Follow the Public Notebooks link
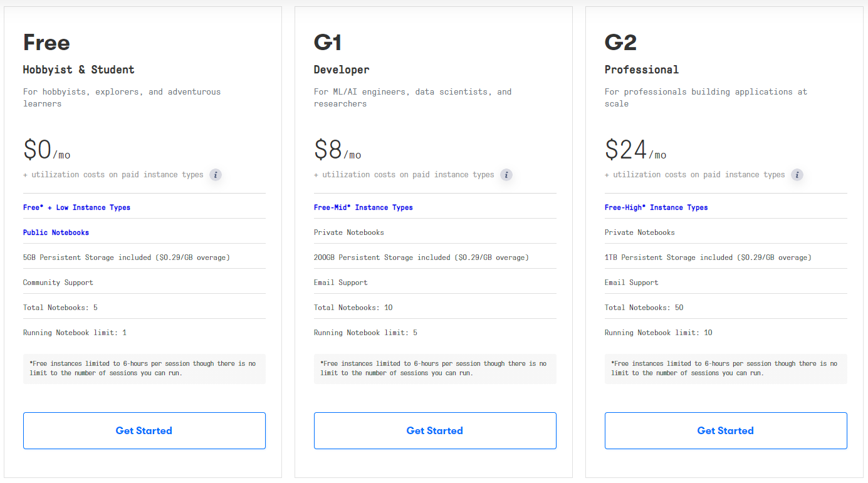Viewport: 868px width, 483px height. coord(56,232)
